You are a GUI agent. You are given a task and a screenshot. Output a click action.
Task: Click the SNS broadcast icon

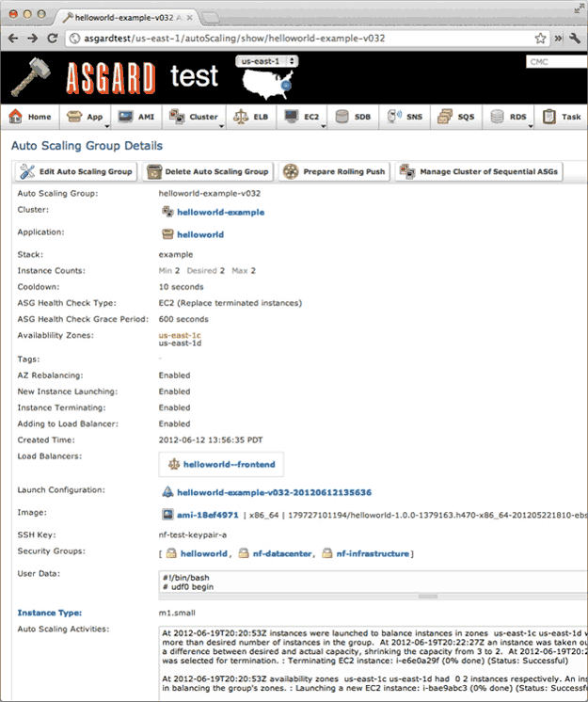pos(394,117)
